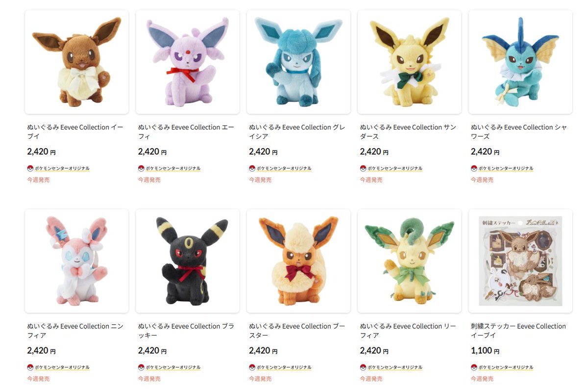This screenshot has width=588, height=391.
Task: Click the Poké Ball icon under Jolteon plush
Action: pyautogui.click(x=363, y=168)
